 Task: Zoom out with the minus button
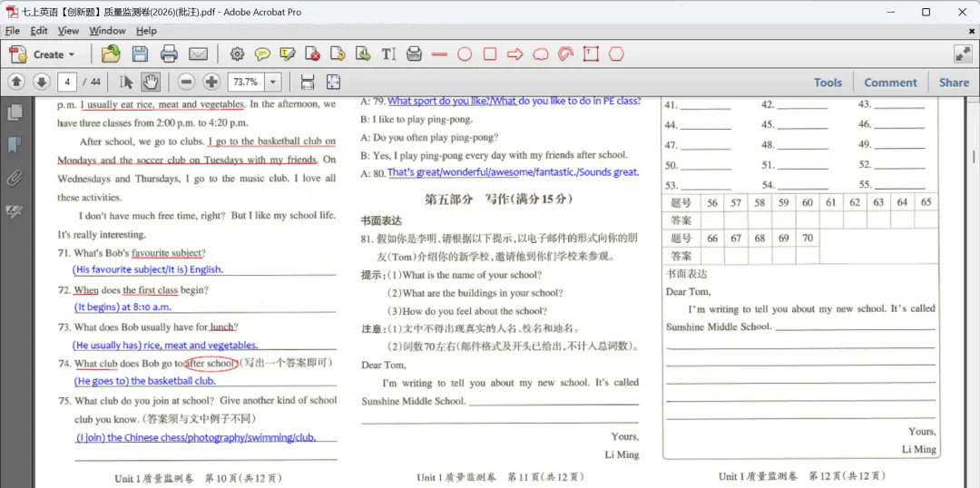pos(186,82)
